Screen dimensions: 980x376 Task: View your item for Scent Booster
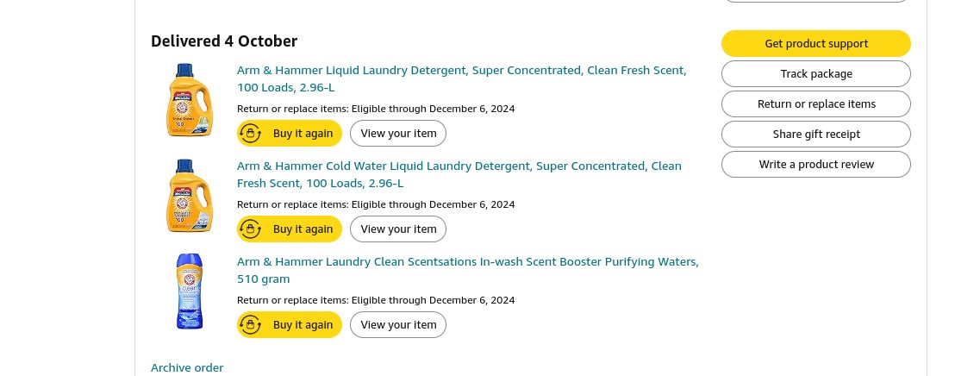point(398,325)
